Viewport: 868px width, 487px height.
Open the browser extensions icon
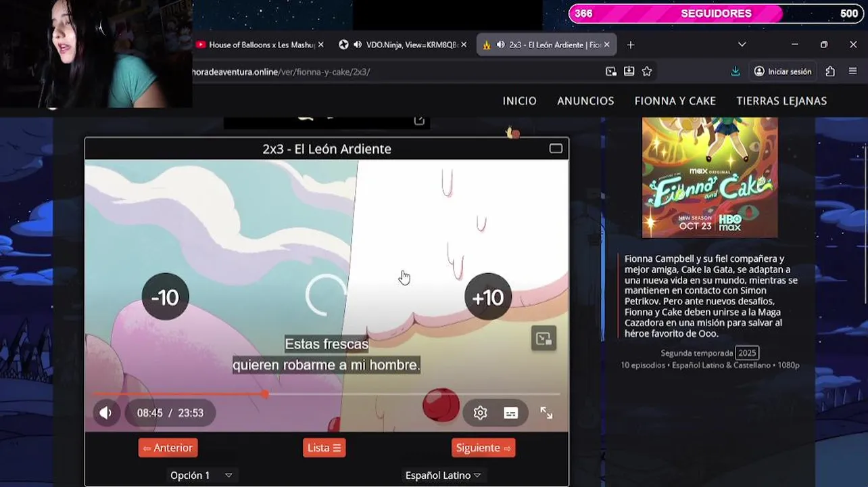point(830,71)
